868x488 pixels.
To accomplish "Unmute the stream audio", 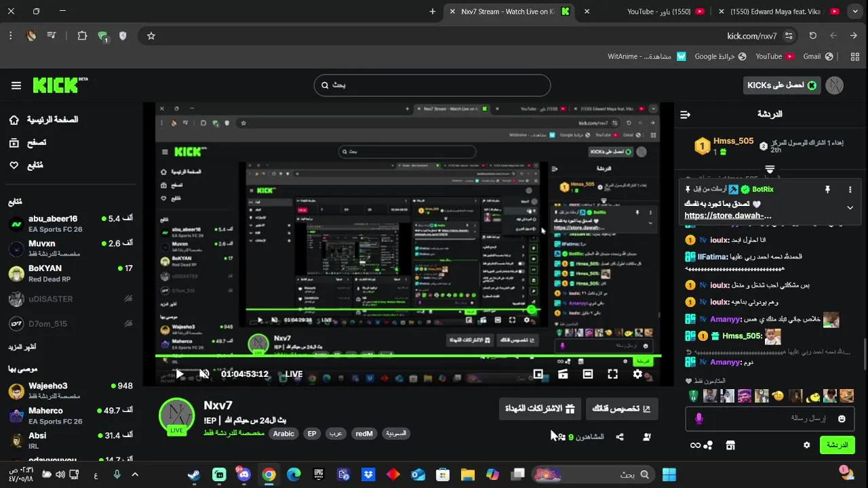I will coord(203,374).
